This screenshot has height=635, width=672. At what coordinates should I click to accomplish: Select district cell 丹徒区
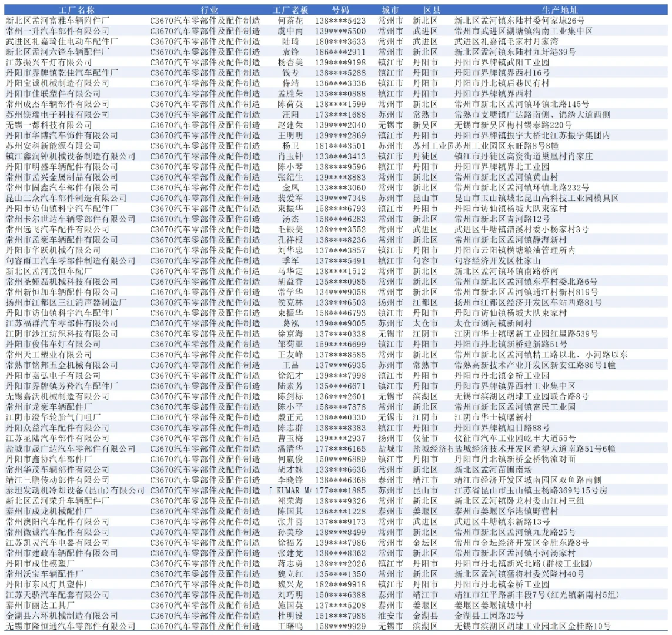425,156
